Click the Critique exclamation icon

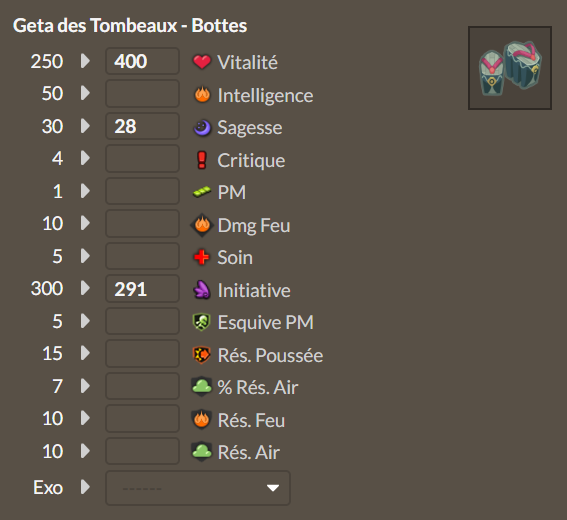pyautogui.click(x=202, y=160)
